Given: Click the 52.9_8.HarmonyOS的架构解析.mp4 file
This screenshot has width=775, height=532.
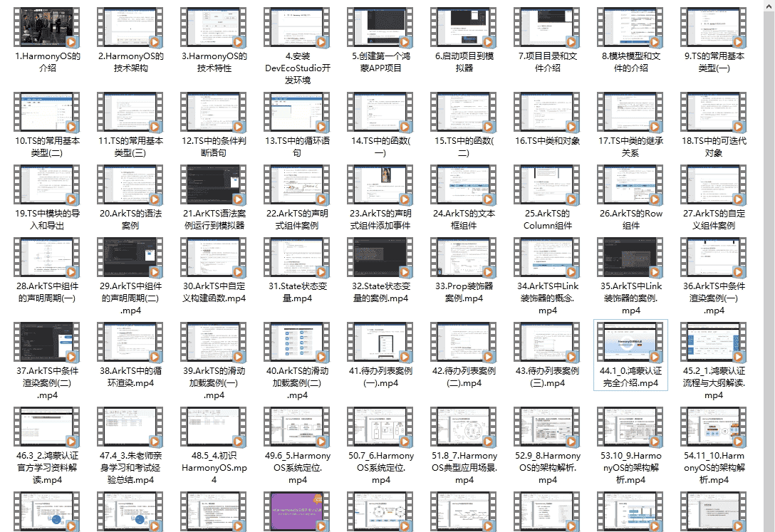Looking at the screenshot, I should (547, 429).
